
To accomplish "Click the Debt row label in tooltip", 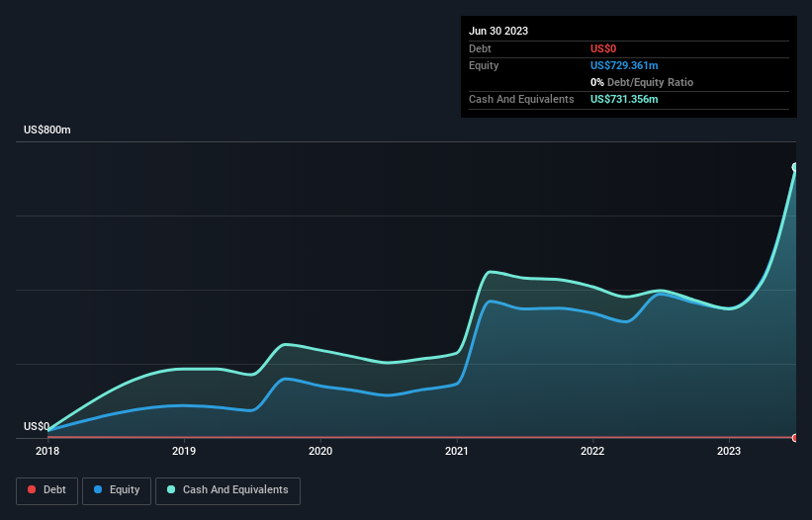I will point(480,48).
